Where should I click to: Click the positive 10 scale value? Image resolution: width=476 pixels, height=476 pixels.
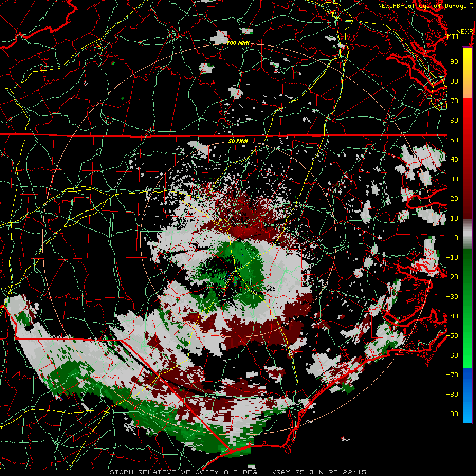[x=454, y=218]
